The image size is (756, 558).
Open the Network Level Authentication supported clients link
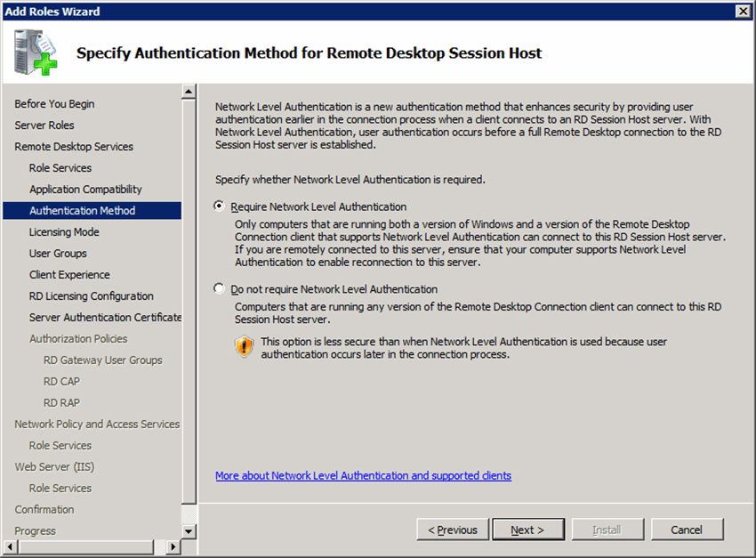click(x=363, y=475)
